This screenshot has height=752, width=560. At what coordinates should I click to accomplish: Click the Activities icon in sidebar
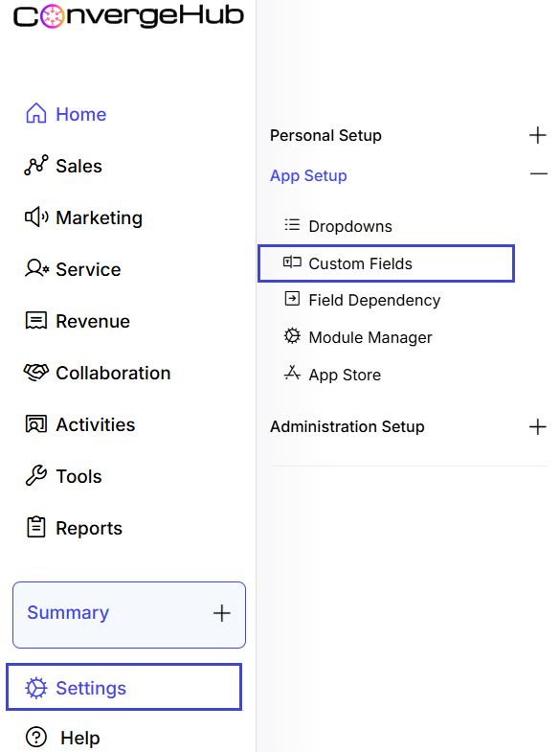tap(36, 424)
